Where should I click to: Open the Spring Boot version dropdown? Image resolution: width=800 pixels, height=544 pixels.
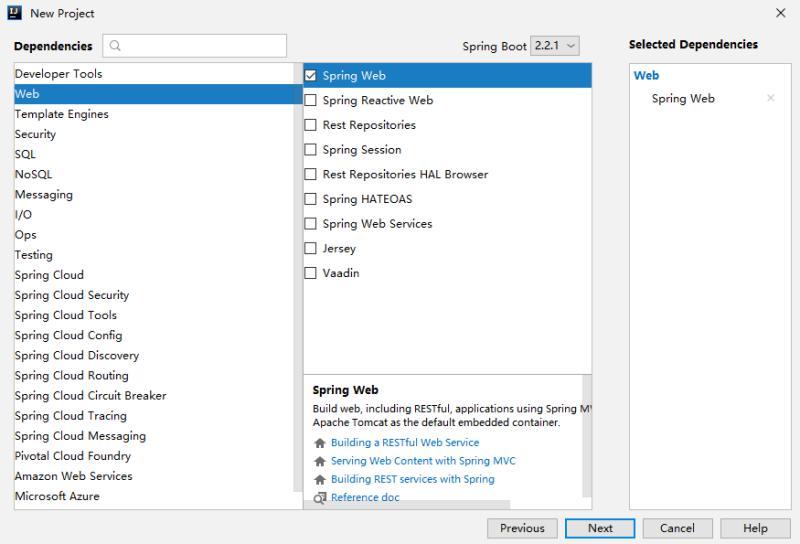point(555,46)
